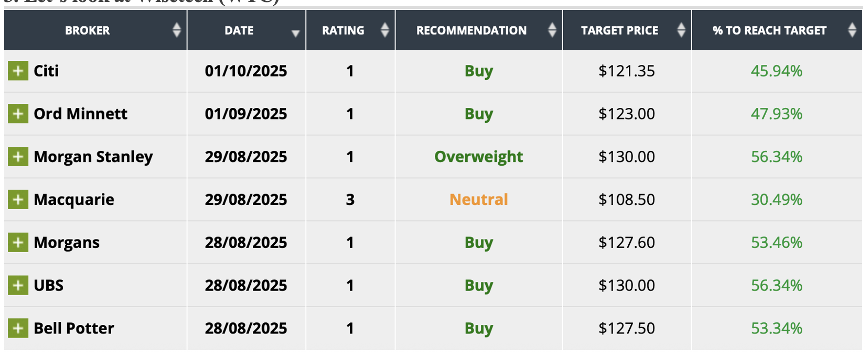Image resolution: width=868 pixels, height=355 pixels.
Task: Click the $123.00 target price cell
Action: tap(626, 114)
